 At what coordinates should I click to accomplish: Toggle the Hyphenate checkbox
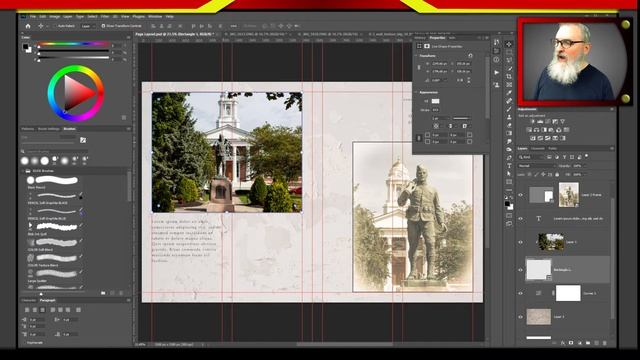(24, 342)
